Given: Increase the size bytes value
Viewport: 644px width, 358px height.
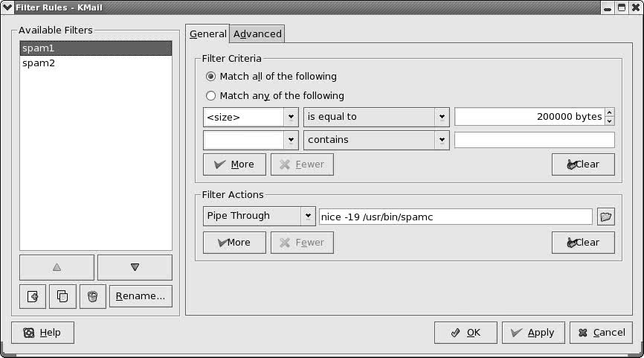Looking at the screenshot, I should click(x=610, y=112).
